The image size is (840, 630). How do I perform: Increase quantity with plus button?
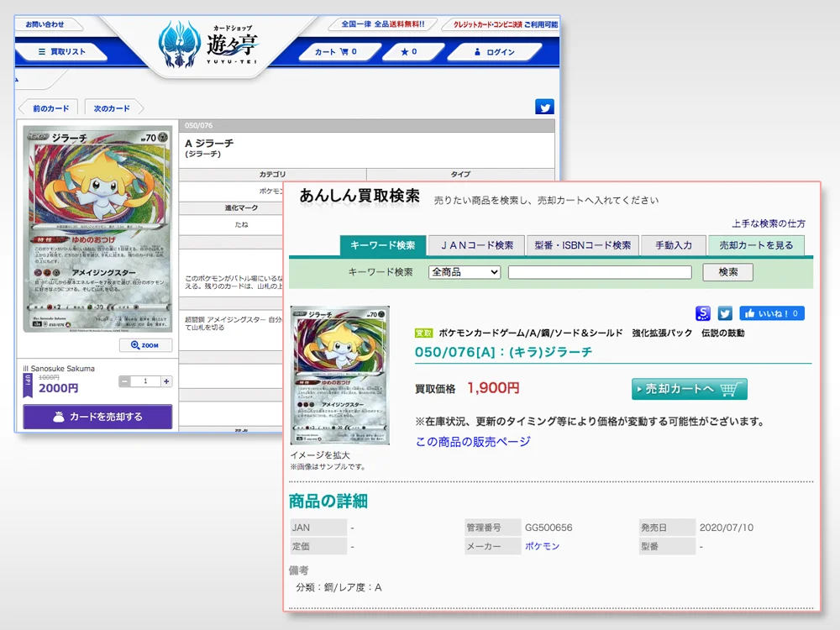(x=166, y=381)
